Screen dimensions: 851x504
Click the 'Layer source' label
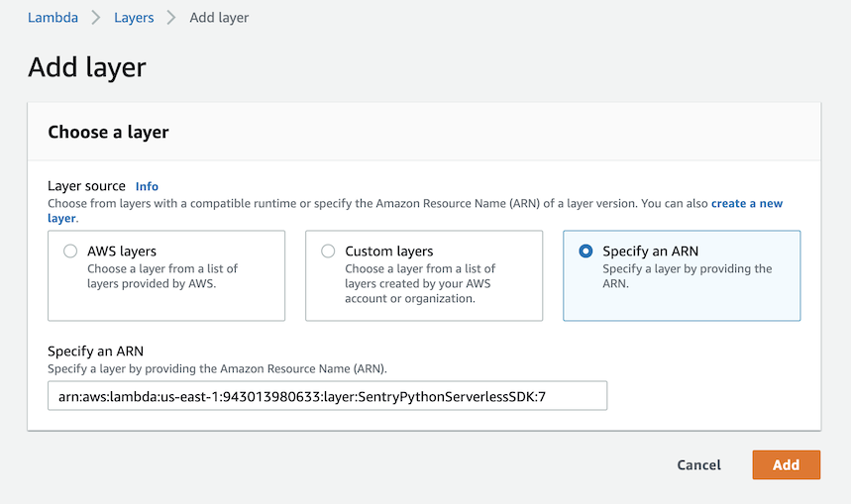87,186
